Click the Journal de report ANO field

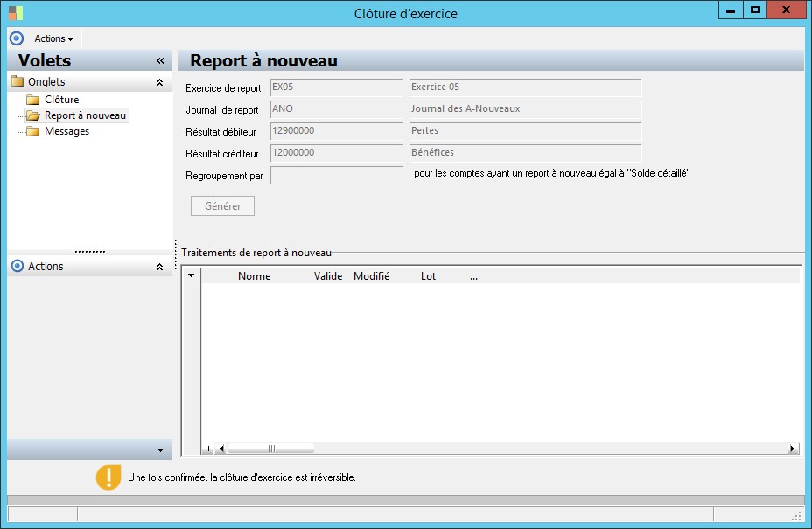point(336,109)
